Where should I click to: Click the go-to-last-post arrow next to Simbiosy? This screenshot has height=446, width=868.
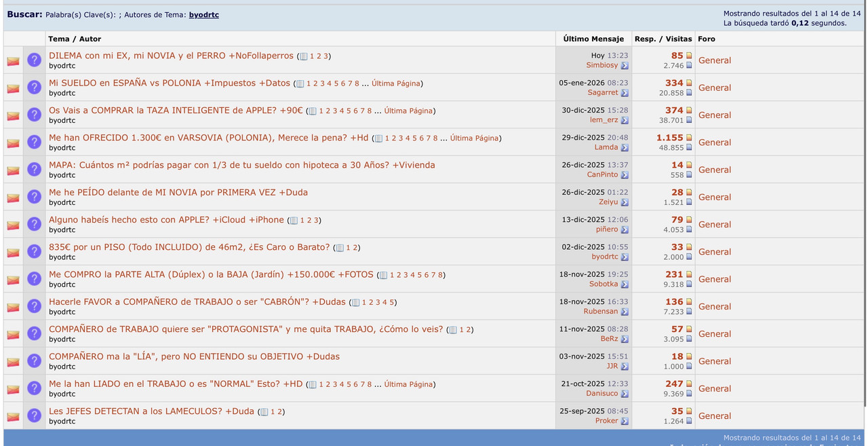(x=625, y=66)
